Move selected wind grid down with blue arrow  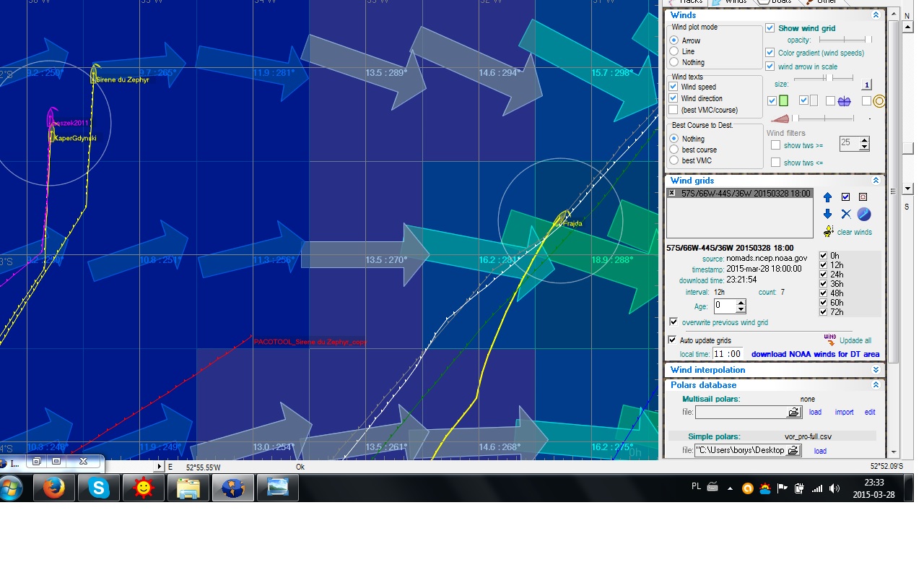coord(827,214)
